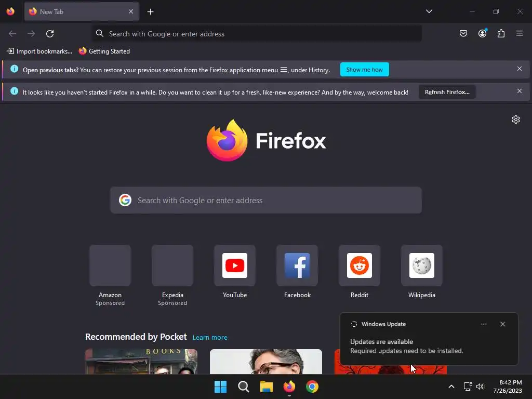Image resolution: width=532 pixels, height=399 pixels.
Task: Open the volume speaker tray icon
Action: [x=480, y=387]
